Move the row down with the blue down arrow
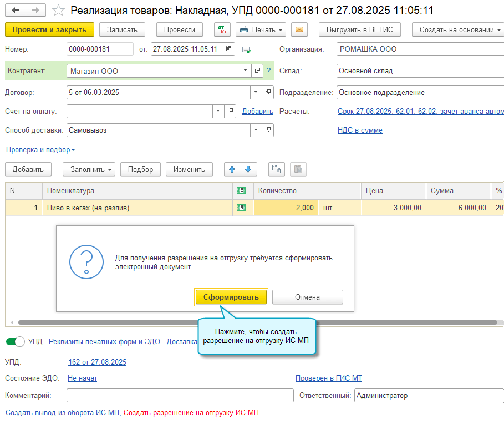504x424 pixels. pos(248,169)
